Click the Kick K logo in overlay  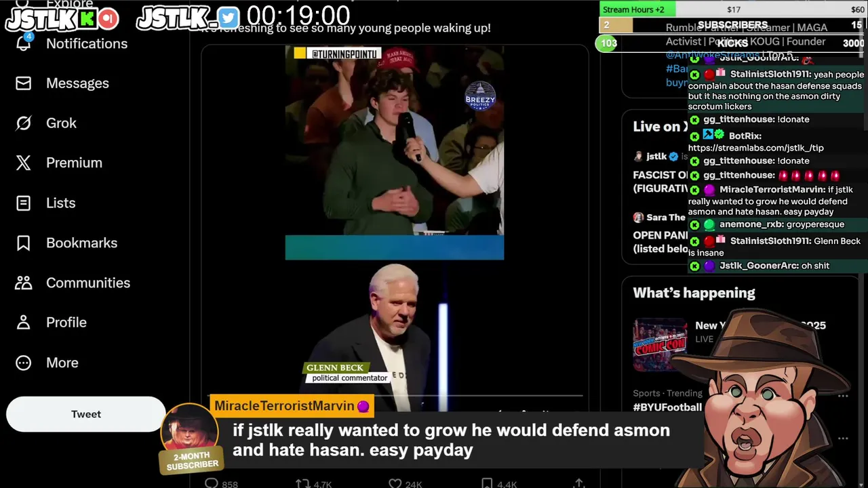pos(87,19)
